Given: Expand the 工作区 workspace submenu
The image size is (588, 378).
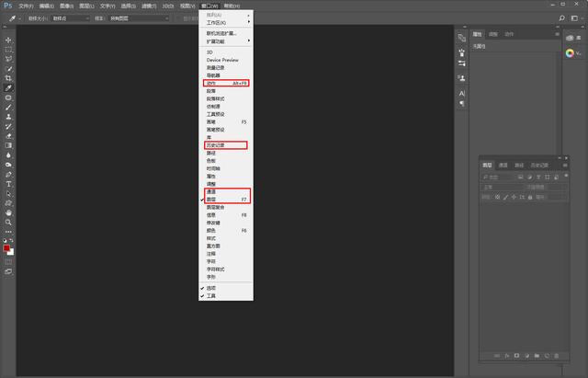Looking at the screenshot, I should 226,22.
